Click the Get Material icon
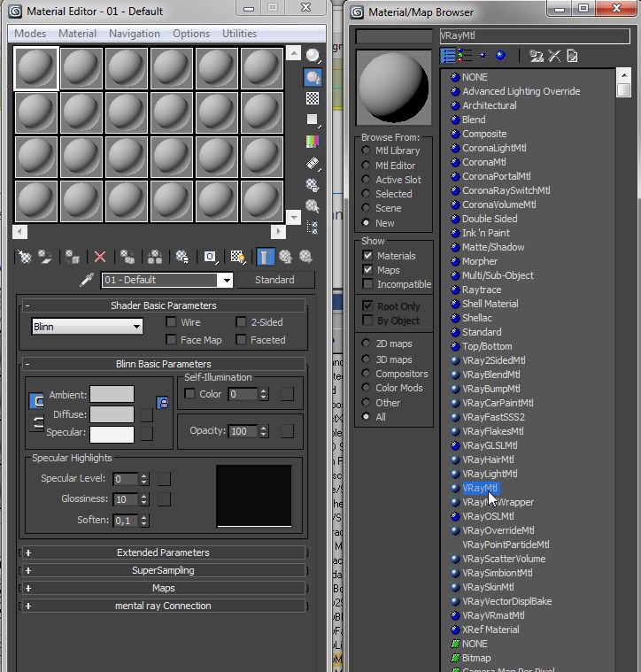The image size is (641, 672). tap(25, 257)
